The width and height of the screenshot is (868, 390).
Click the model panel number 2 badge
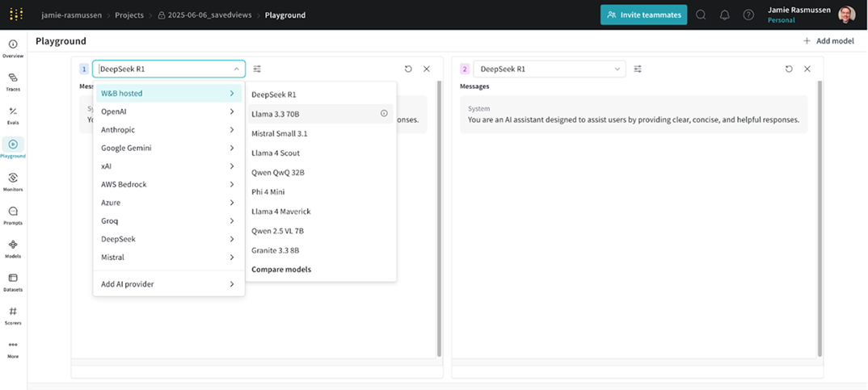point(465,69)
